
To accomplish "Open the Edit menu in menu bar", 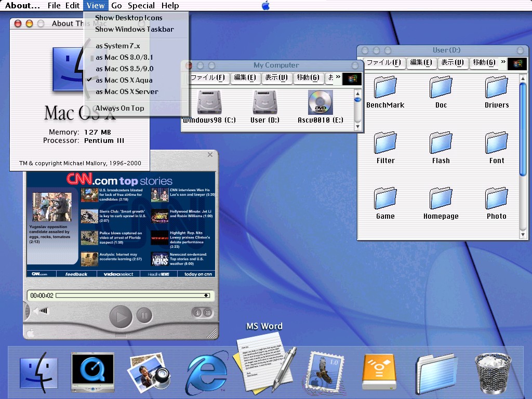I will [72, 5].
